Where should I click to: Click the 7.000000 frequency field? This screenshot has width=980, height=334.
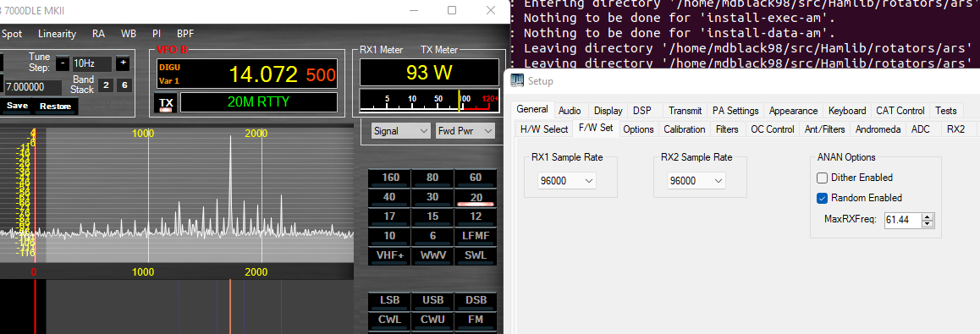click(32, 86)
